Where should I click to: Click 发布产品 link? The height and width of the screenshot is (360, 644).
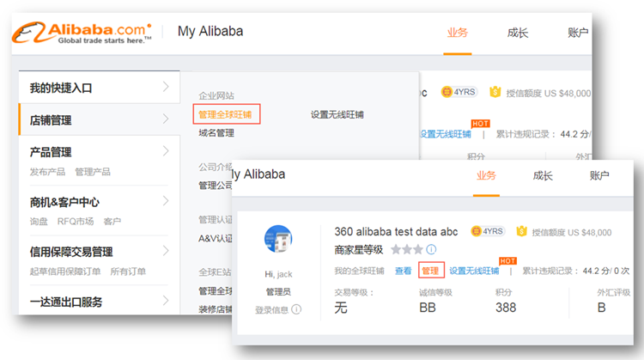click(x=47, y=172)
